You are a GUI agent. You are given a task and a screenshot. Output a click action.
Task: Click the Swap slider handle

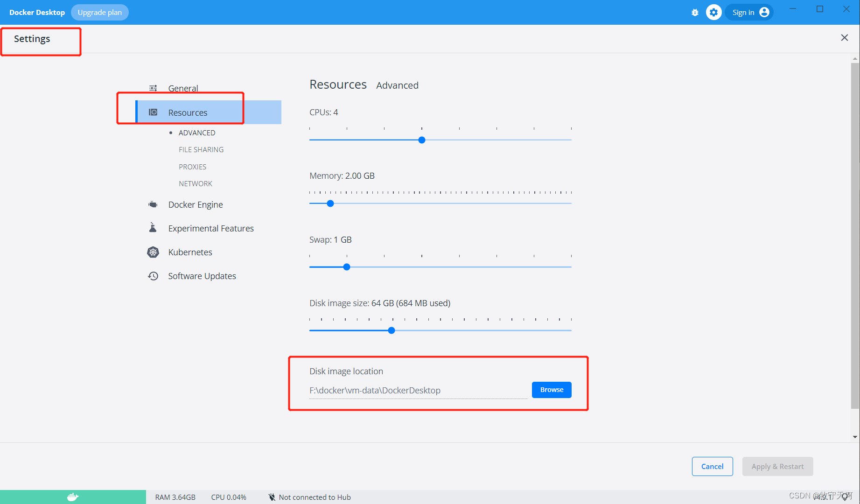347,267
